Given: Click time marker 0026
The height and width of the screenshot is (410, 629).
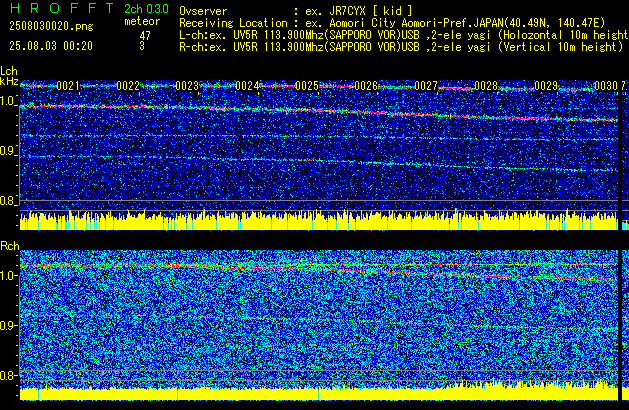Looking at the screenshot, I should (x=366, y=86).
